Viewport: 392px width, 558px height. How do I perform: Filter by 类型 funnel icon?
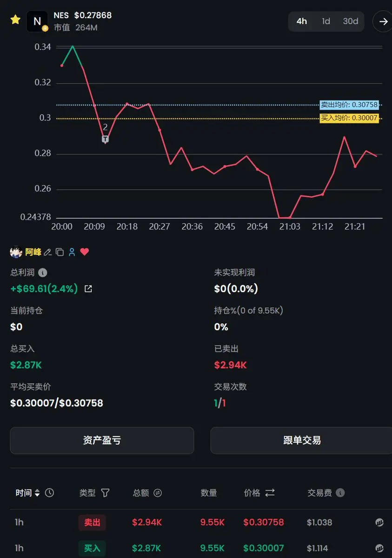pos(105,493)
